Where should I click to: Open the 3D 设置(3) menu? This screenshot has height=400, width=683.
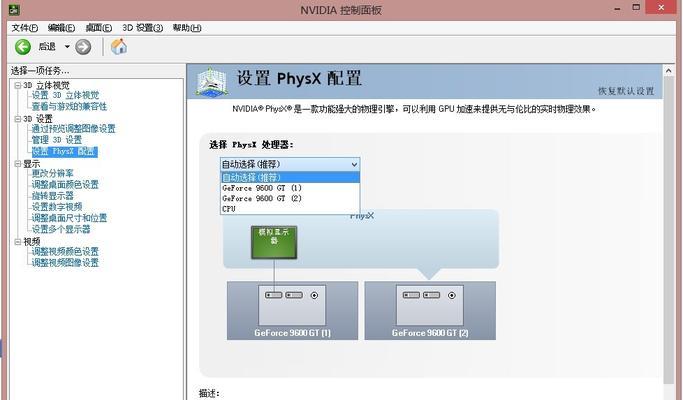point(142,28)
